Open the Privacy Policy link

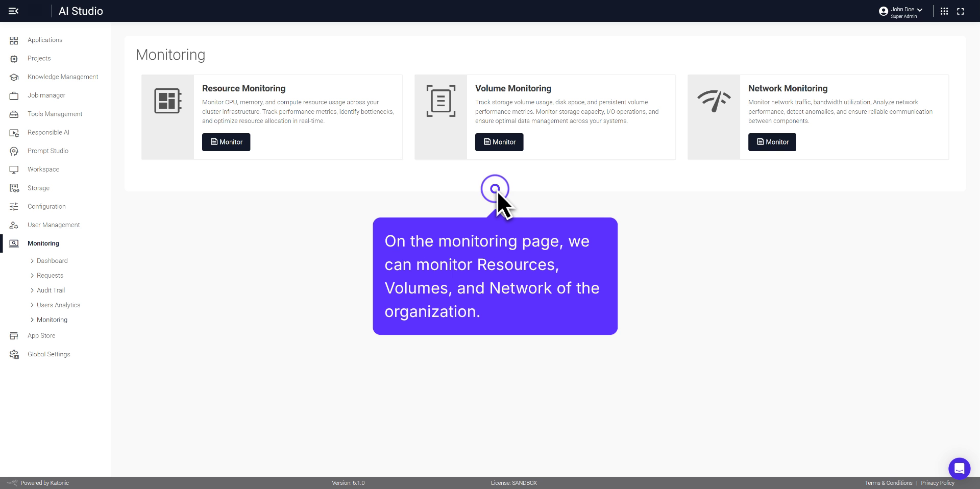[x=937, y=483]
